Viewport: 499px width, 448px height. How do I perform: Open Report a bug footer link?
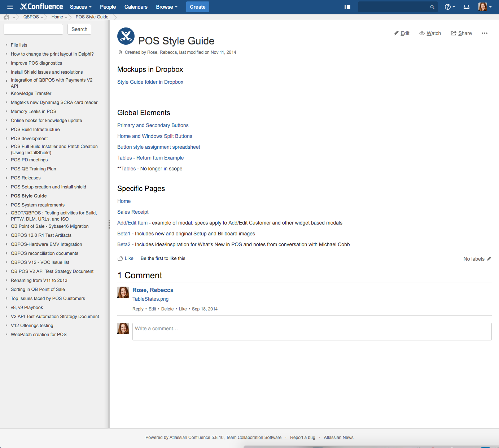(302, 438)
